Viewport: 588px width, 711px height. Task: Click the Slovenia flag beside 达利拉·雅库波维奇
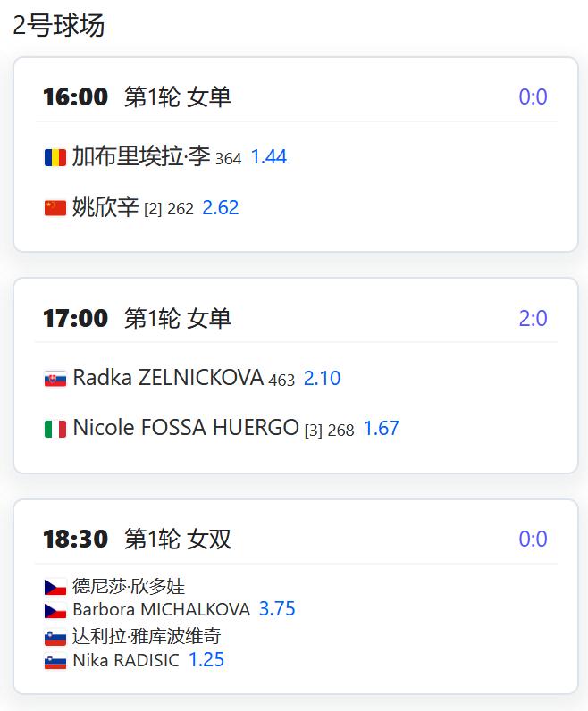55,638
